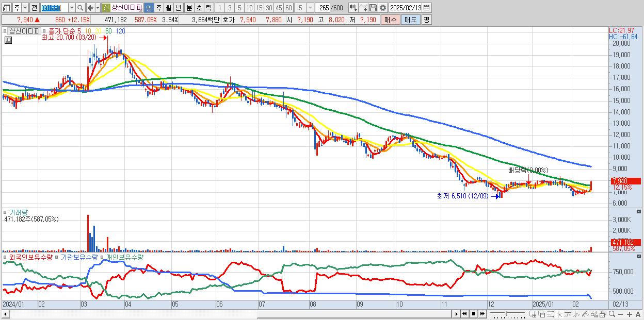Viewport: 644px width, 320px height.
Task: Click the trend line tool icon
Action: click(x=586, y=314)
